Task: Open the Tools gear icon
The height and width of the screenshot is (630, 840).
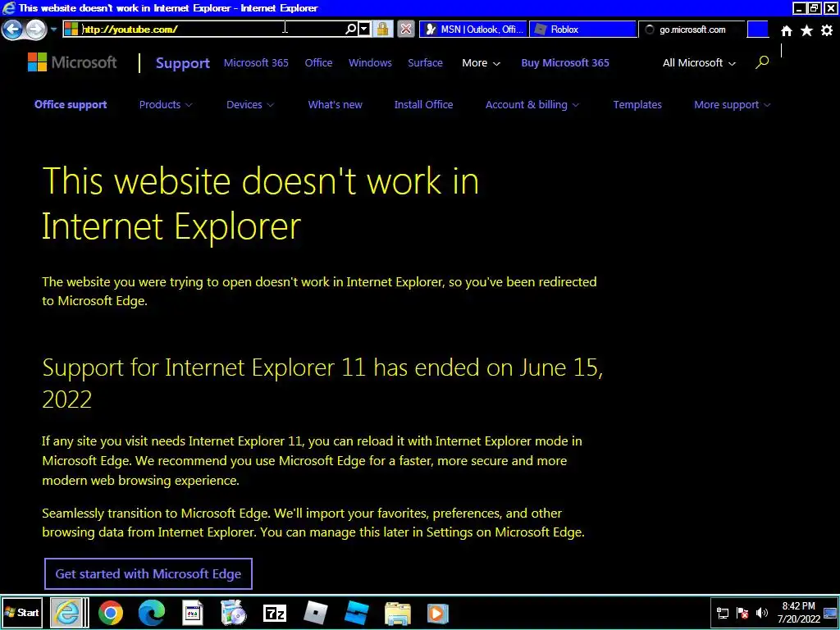Action: [827, 31]
